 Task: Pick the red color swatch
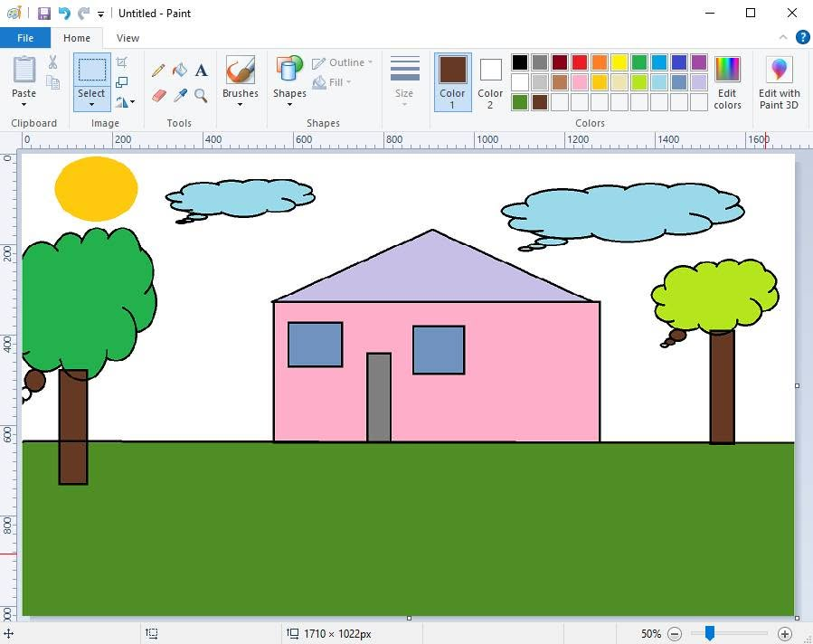579,62
